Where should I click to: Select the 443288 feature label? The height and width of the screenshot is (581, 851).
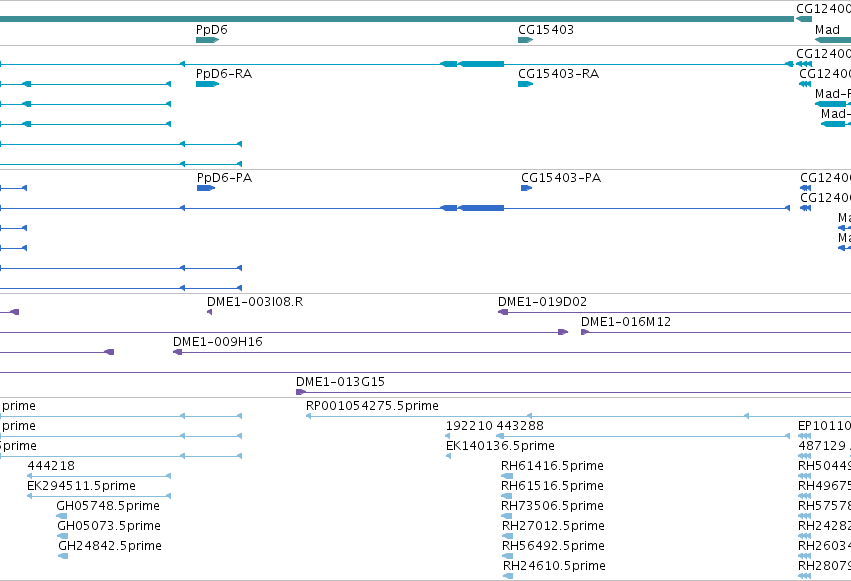click(x=520, y=426)
